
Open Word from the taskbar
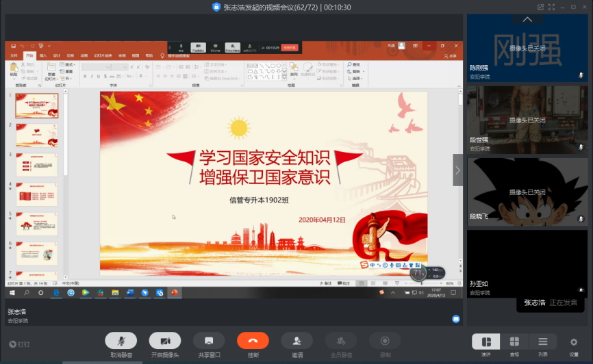[129, 293]
